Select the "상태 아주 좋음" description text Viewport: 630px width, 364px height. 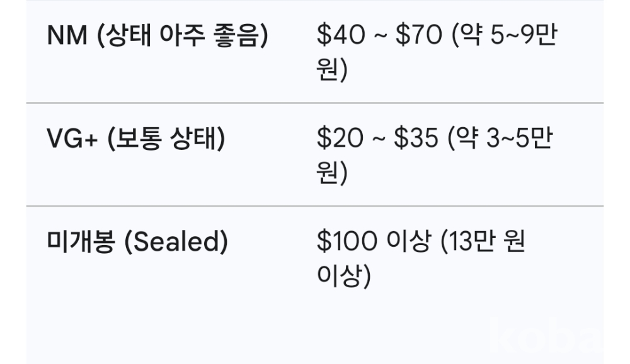[x=181, y=37]
